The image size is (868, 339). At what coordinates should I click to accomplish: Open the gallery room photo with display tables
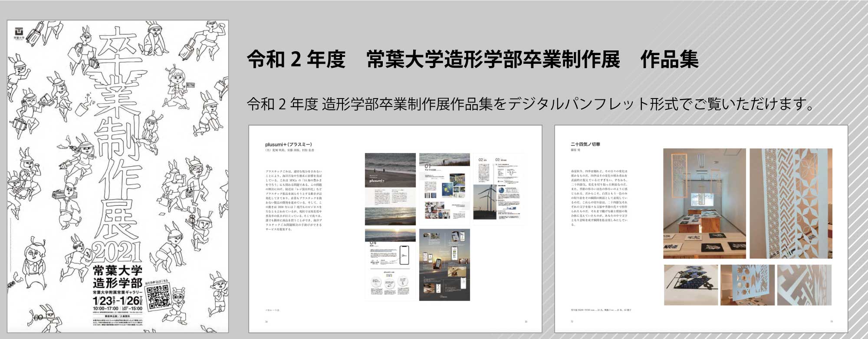[704, 204]
